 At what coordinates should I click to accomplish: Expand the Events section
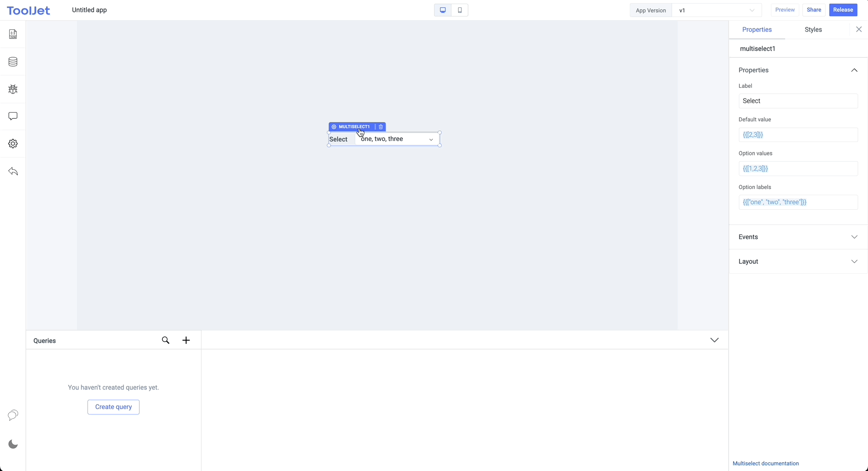(798, 237)
